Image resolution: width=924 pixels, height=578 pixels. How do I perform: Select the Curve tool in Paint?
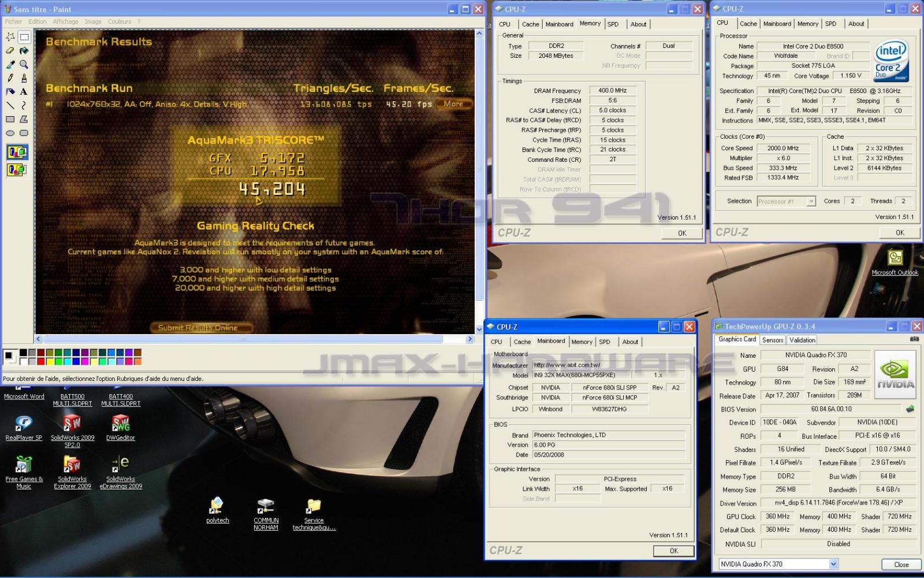24,105
